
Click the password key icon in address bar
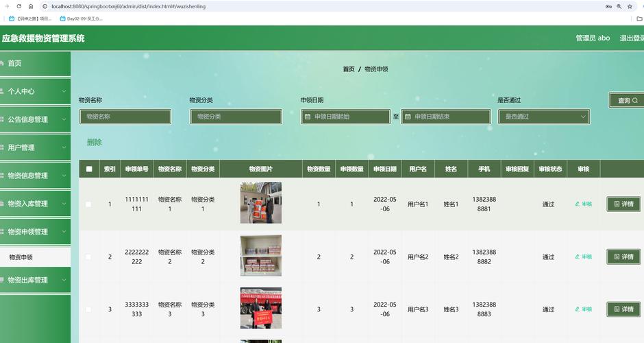click(608, 7)
